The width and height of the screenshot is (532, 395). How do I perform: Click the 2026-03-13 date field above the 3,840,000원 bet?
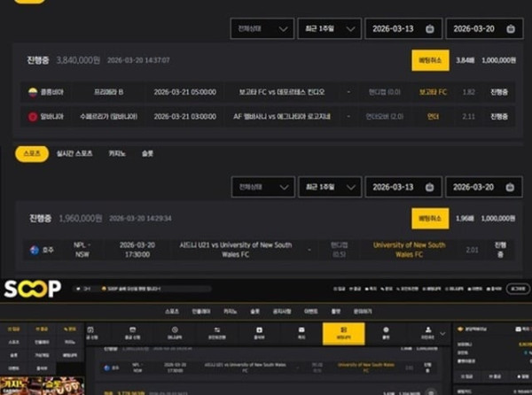pos(403,29)
